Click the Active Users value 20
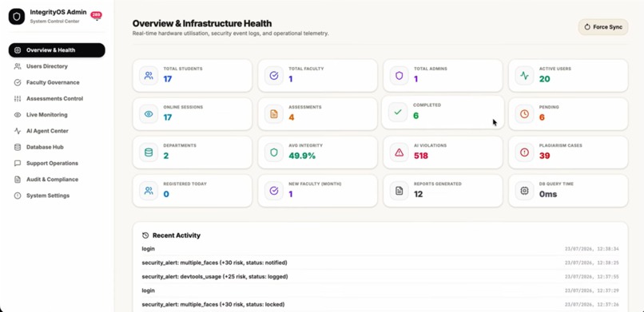The image size is (644, 312). (x=545, y=79)
